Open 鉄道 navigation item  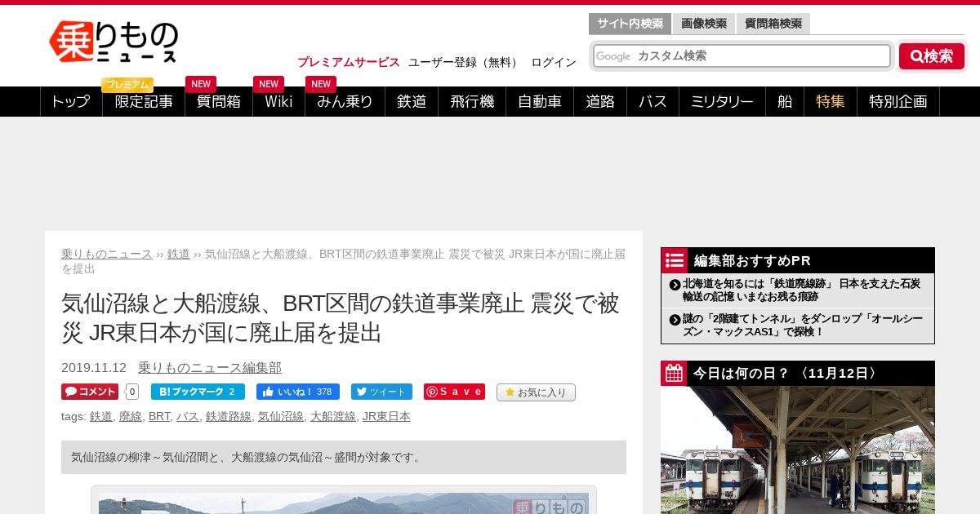coord(412,102)
